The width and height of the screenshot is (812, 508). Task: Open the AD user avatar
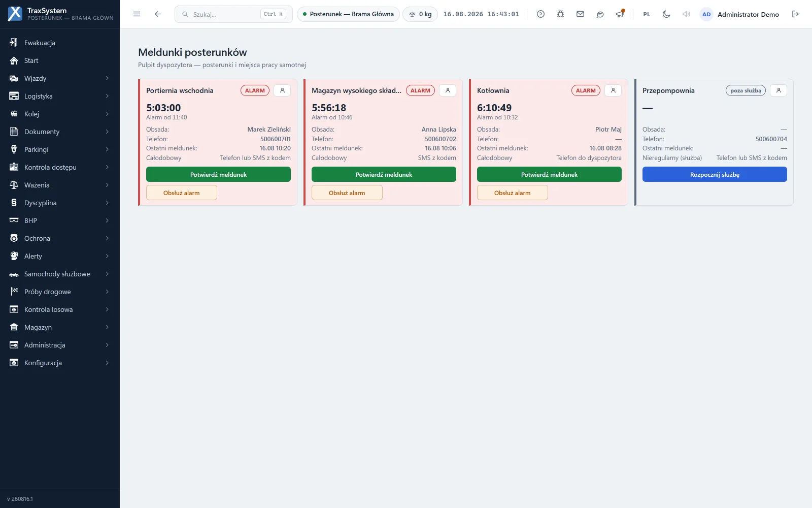(x=706, y=14)
